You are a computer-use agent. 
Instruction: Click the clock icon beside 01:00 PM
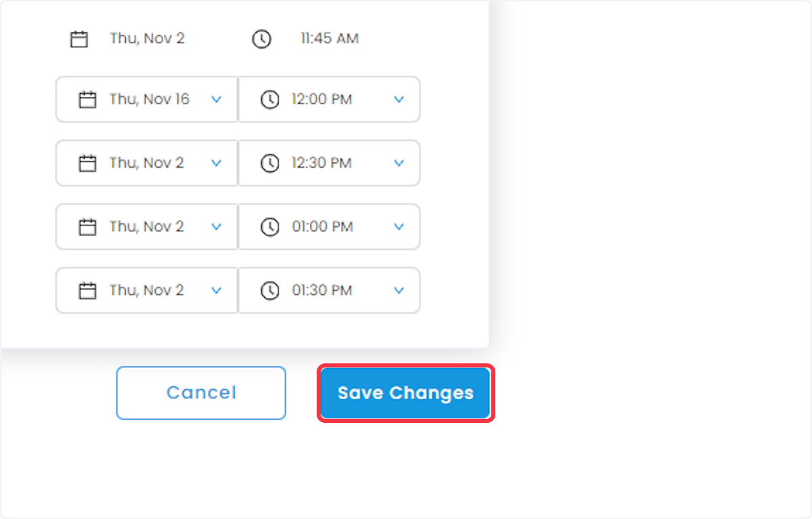click(x=269, y=227)
